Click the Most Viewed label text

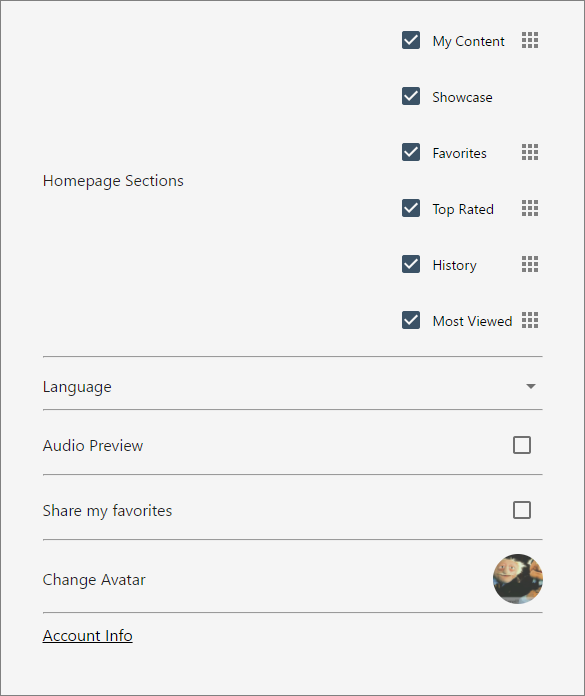tap(472, 321)
